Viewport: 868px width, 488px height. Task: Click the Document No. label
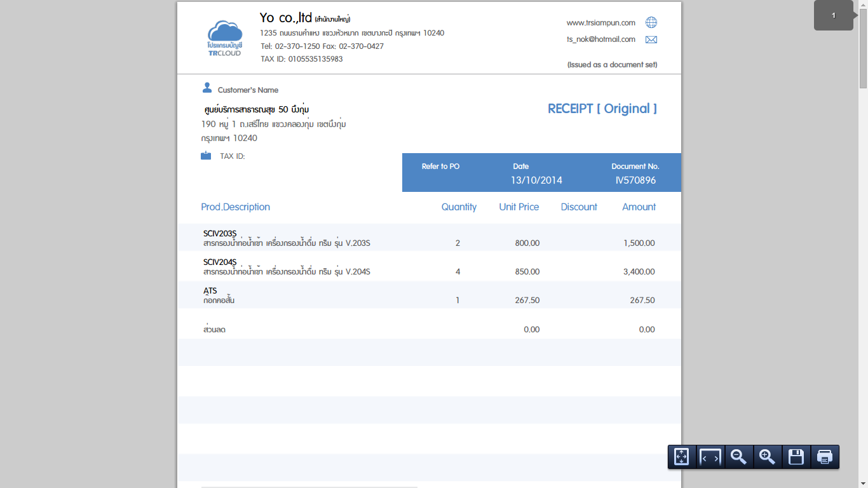(x=635, y=166)
